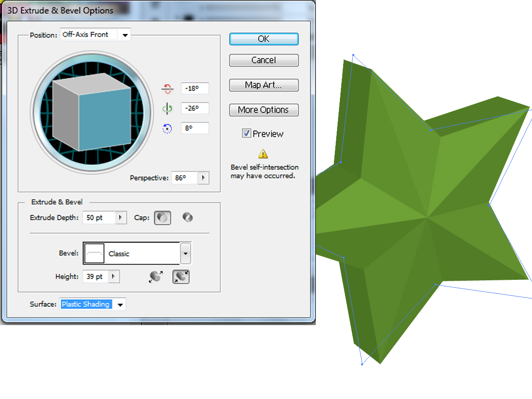Show More Options for the 3D effect
Viewport: 532px width, 399px height.
click(x=264, y=110)
